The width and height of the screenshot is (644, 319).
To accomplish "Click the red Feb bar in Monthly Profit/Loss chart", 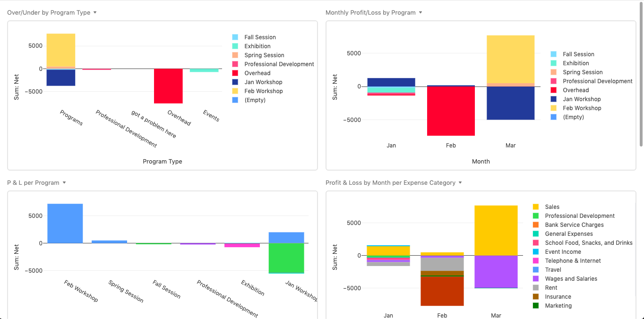I will point(451,111).
